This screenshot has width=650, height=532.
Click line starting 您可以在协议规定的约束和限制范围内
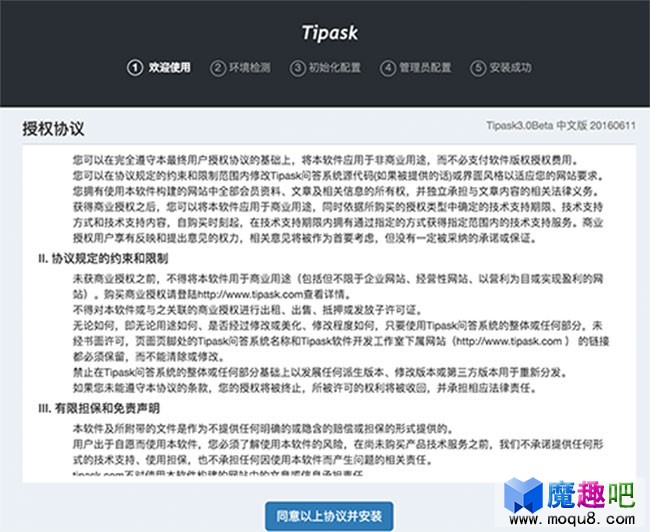point(338,176)
